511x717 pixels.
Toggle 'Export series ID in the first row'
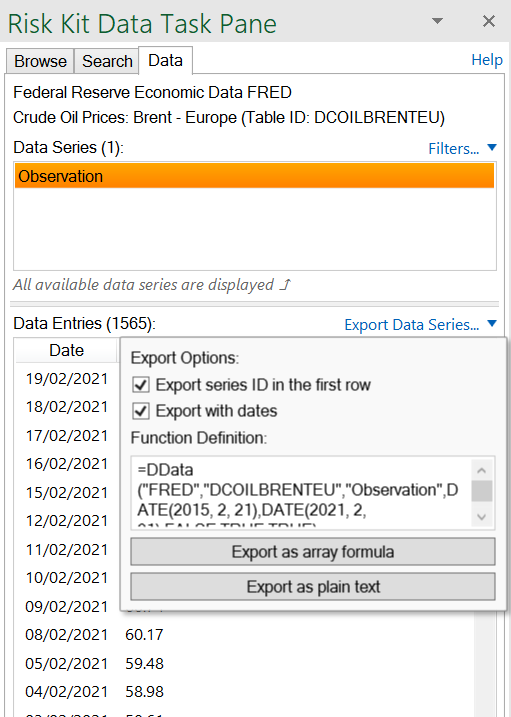click(141, 385)
